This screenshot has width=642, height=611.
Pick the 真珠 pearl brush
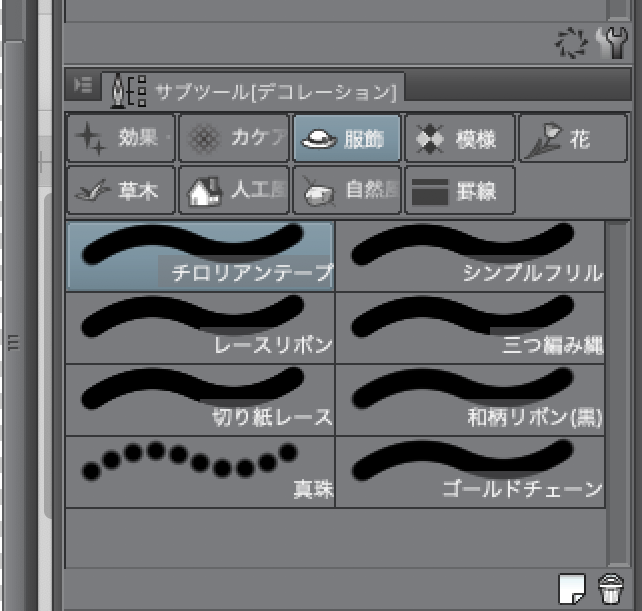pos(200,472)
